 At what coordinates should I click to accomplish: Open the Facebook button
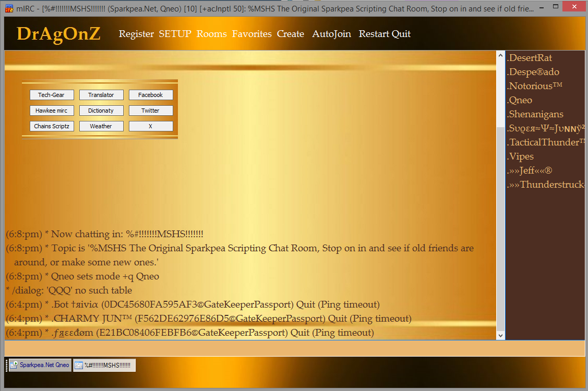pos(151,95)
